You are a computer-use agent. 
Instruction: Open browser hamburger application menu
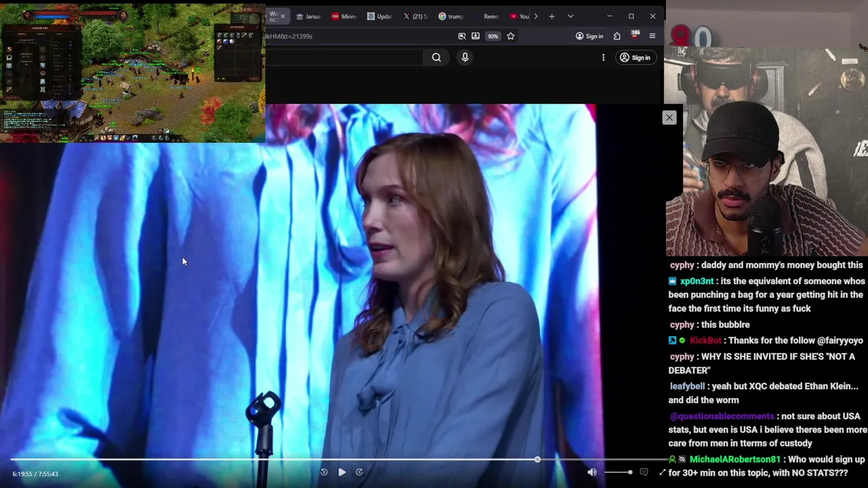coord(652,36)
